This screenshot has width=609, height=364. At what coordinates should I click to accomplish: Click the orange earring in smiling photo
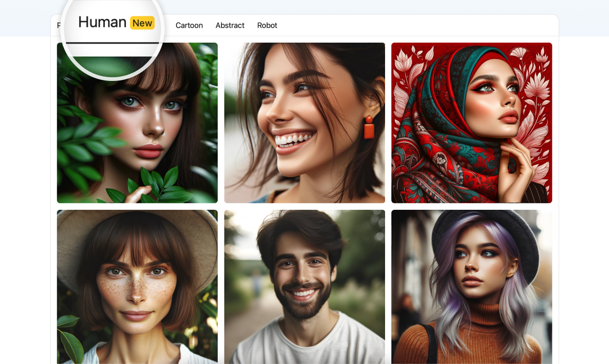pos(369,127)
